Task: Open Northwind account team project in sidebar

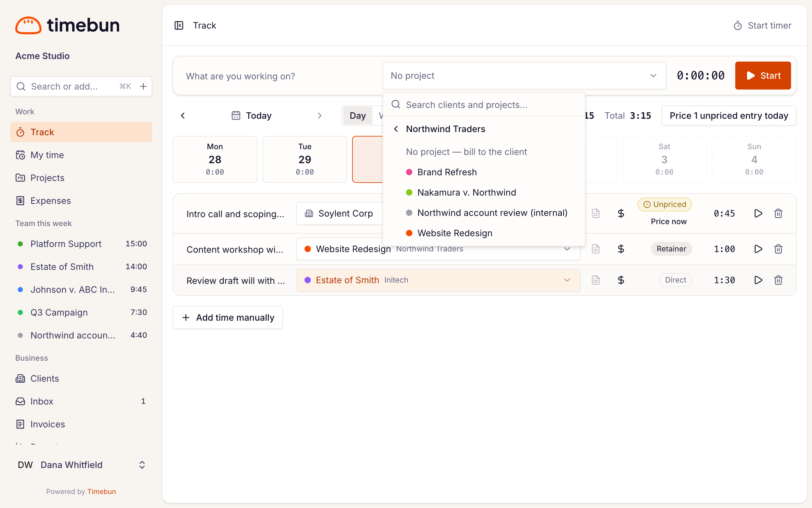Action: tap(81, 335)
